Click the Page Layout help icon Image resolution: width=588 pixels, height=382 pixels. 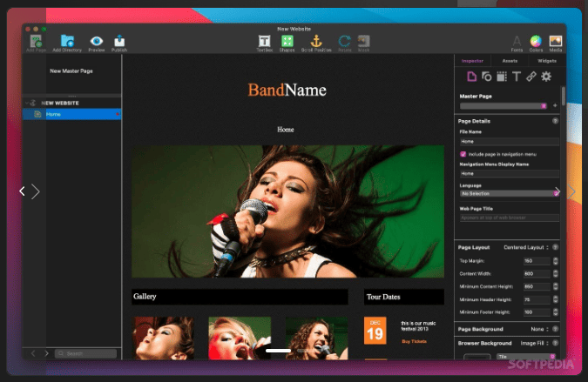556,247
